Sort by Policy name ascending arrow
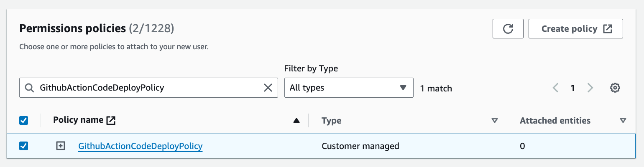 coord(296,121)
